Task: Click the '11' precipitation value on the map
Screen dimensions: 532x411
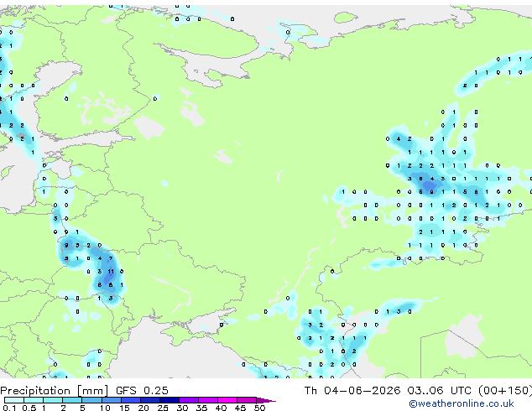Action: [111, 271]
